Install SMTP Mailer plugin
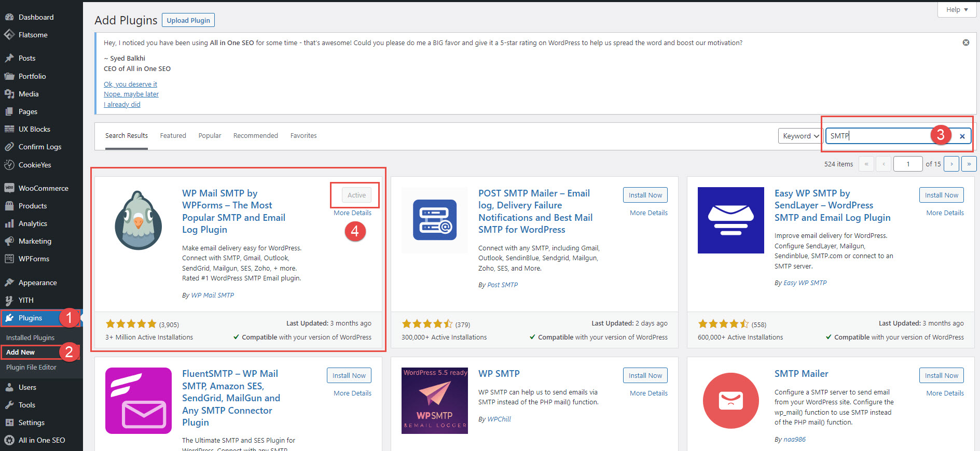The height and width of the screenshot is (451, 980). pos(942,375)
